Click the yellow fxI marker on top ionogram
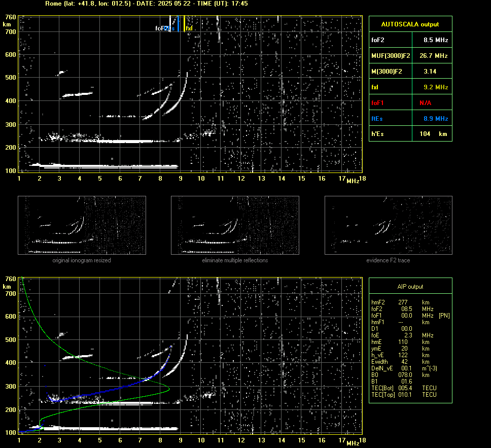This screenshot has width=491, height=448. 184,24
